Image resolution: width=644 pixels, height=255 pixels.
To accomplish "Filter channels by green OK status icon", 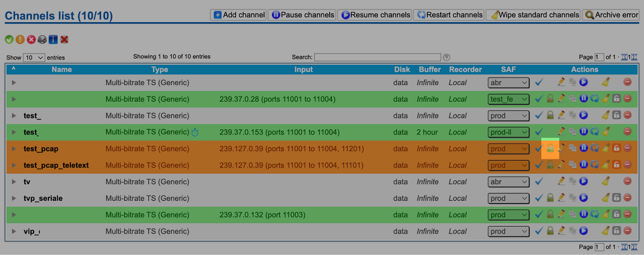I will [x=9, y=40].
